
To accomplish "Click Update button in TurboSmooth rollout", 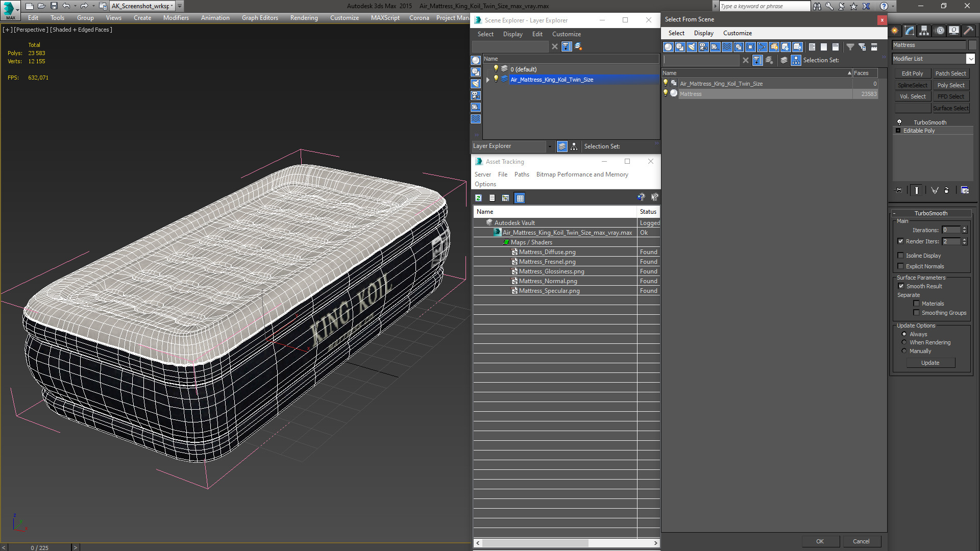I will click(x=930, y=363).
